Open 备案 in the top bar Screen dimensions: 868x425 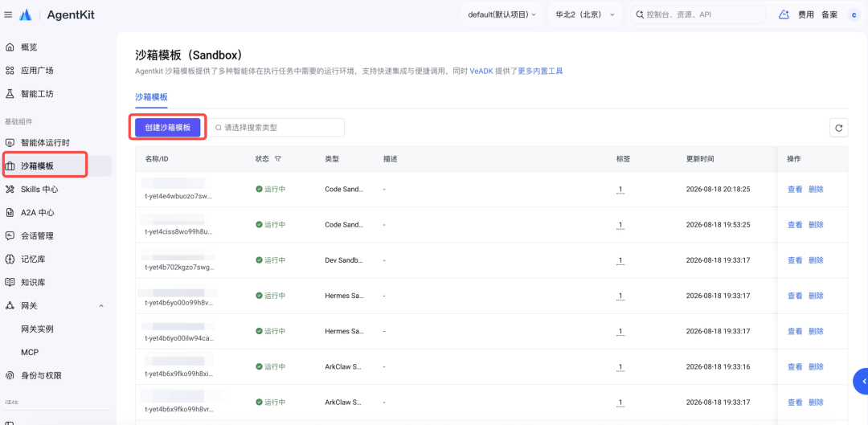click(x=829, y=15)
